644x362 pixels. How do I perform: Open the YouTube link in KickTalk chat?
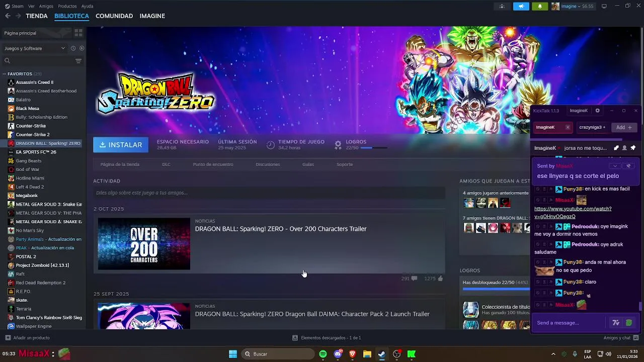coord(573,213)
